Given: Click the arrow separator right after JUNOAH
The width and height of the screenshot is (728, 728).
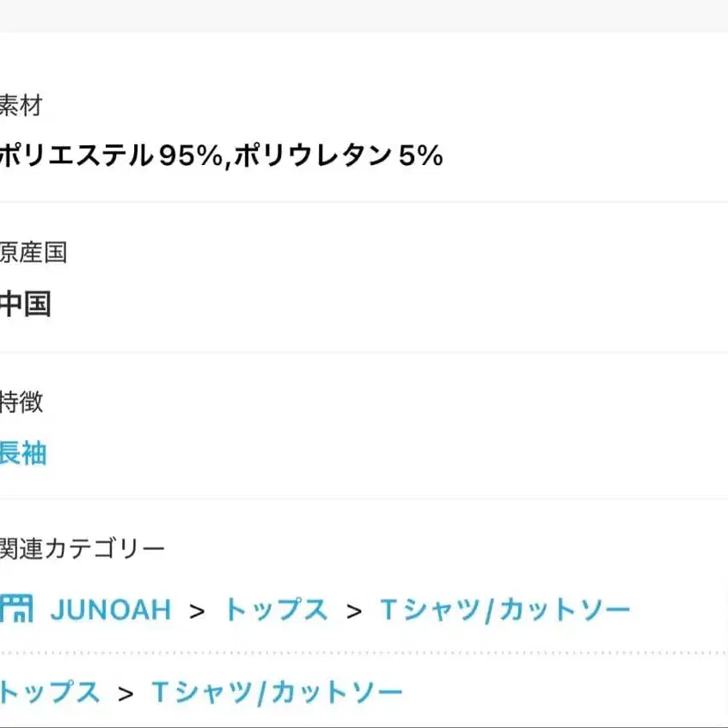Looking at the screenshot, I should (198, 611).
